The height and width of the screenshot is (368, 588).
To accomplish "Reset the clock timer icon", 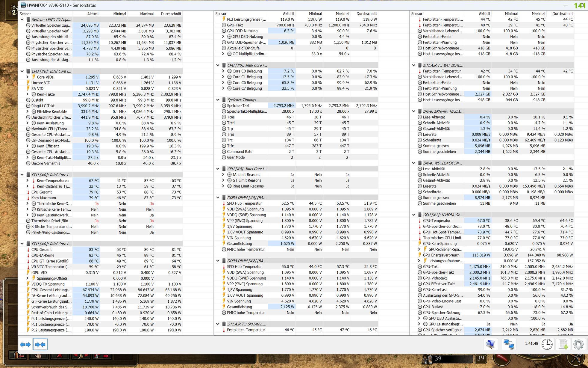I will tap(547, 344).
